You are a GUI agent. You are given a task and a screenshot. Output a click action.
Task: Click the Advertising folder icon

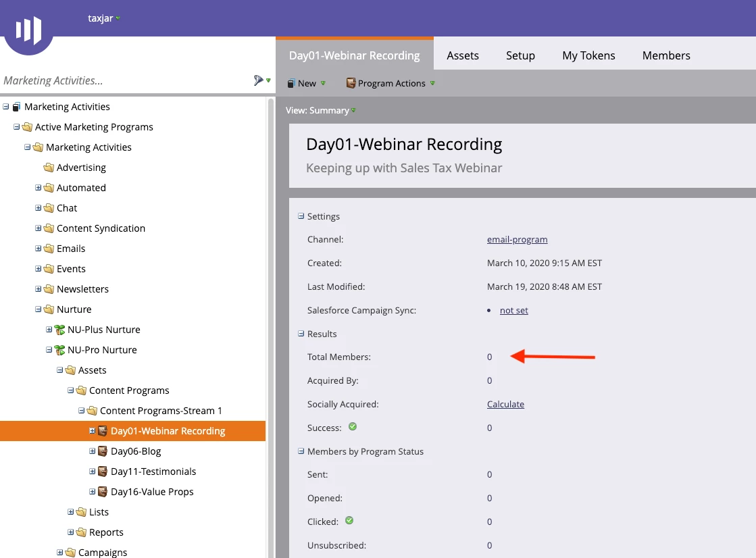click(49, 168)
